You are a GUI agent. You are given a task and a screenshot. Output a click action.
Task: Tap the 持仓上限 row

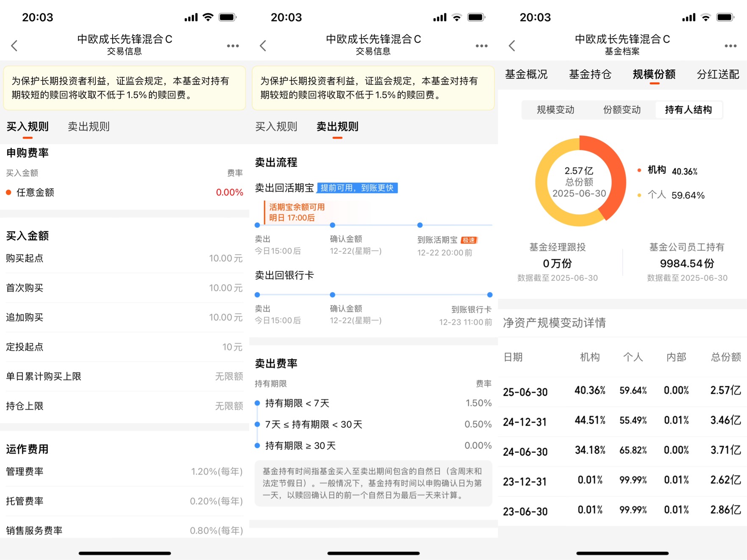[125, 406]
